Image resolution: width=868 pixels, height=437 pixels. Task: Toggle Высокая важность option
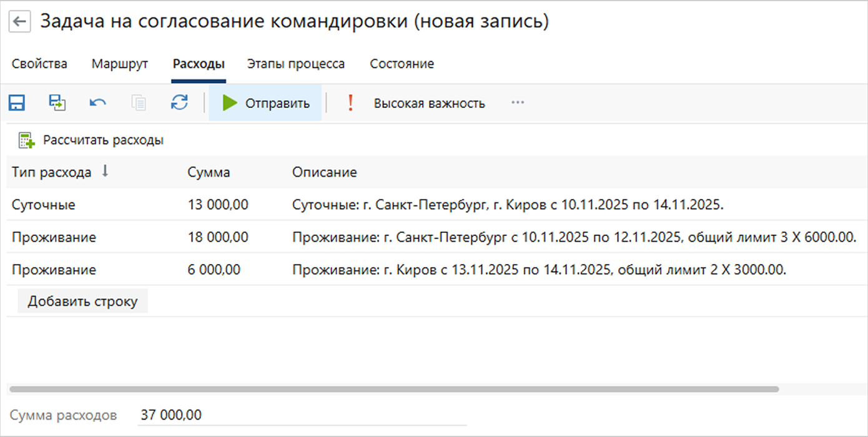tap(429, 104)
